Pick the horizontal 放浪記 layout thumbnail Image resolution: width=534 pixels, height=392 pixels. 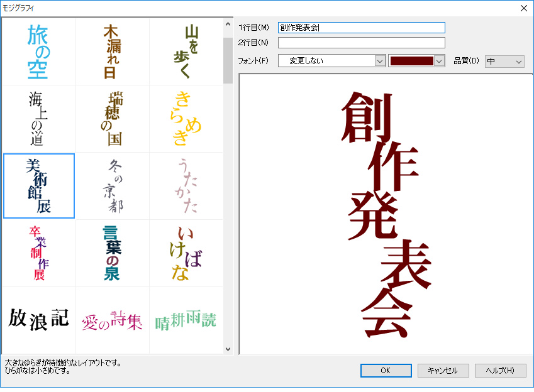click(38, 319)
